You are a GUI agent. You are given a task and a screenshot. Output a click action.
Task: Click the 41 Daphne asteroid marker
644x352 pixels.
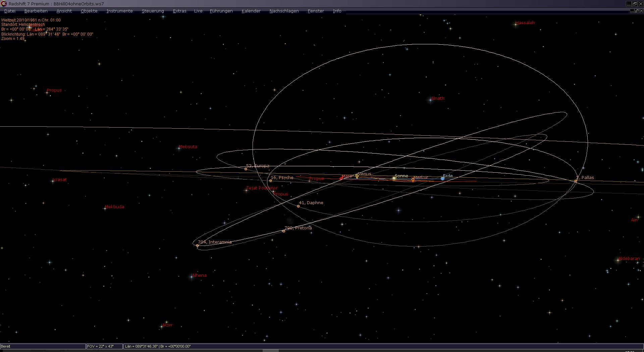coord(298,206)
